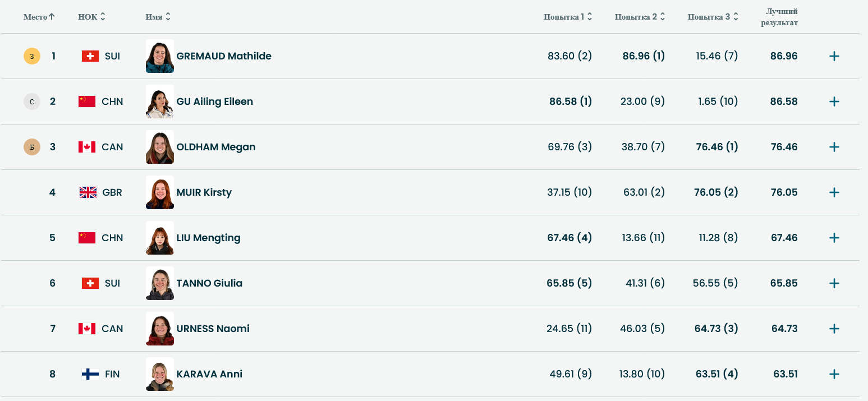Expand details for Gremaud Mathilde row
Viewport: 868px width, 401px height.
pyautogui.click(x=834, y=56)
